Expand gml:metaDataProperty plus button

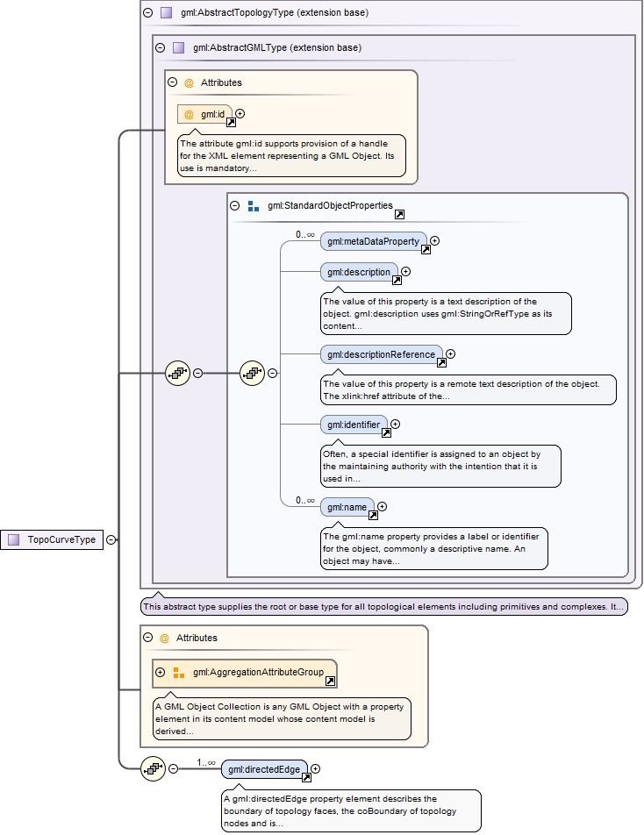pyautogui.click(x=435, y=240)
